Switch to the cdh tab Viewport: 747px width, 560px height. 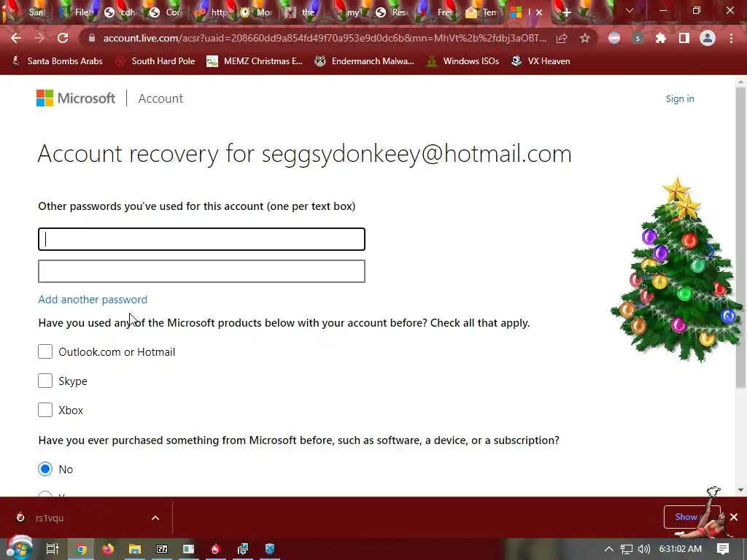coord(120,12)
